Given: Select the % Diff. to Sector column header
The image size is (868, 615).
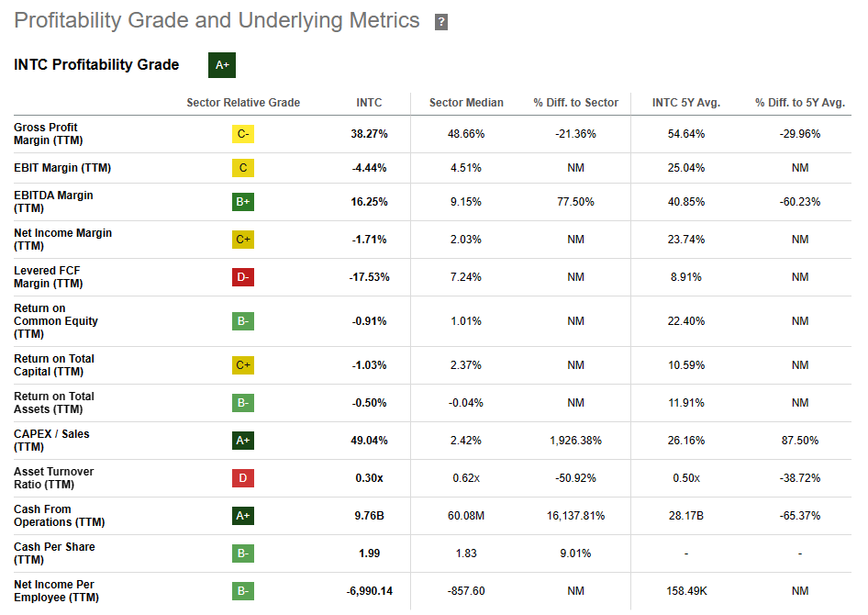Looking at the screenshot, I should pos(575,103).
